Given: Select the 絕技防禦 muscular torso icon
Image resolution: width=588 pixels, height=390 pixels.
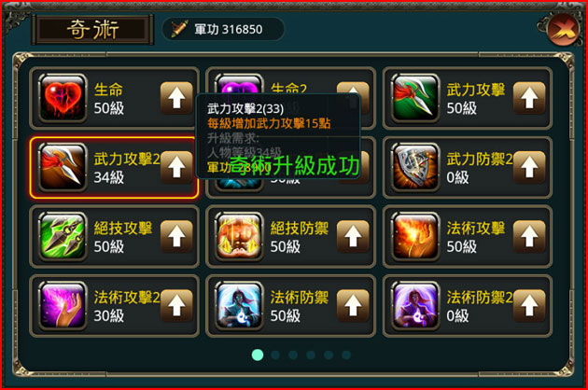Looking at the screenshot, I should (x=239, y=236).
